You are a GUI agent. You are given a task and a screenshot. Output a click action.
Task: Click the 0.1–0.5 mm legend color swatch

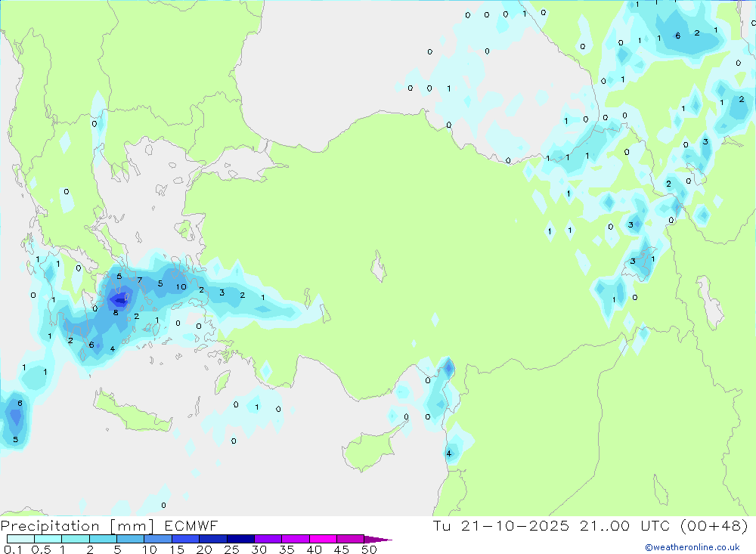20,539
